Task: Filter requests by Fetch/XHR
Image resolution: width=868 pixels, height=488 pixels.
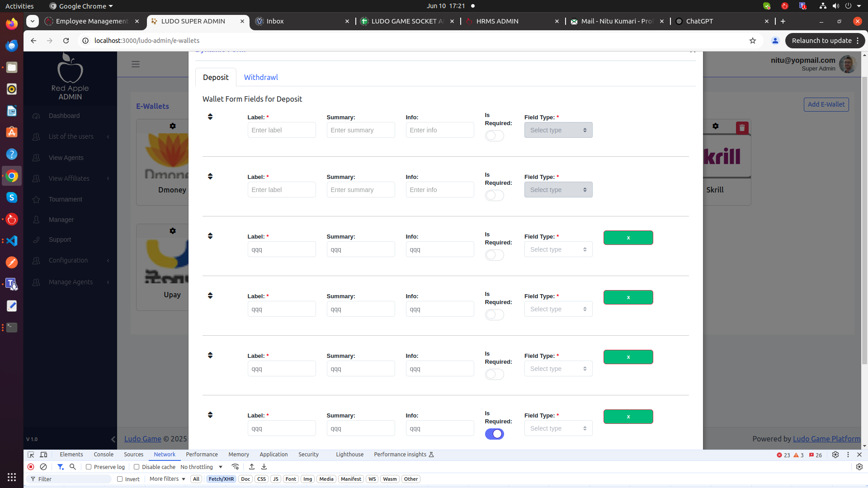Action: coord(221,479)
